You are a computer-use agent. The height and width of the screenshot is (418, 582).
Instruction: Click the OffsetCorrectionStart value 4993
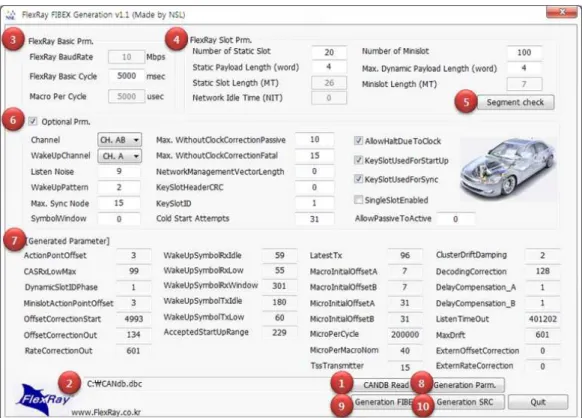pyautogui.click(x=134, y=319)
